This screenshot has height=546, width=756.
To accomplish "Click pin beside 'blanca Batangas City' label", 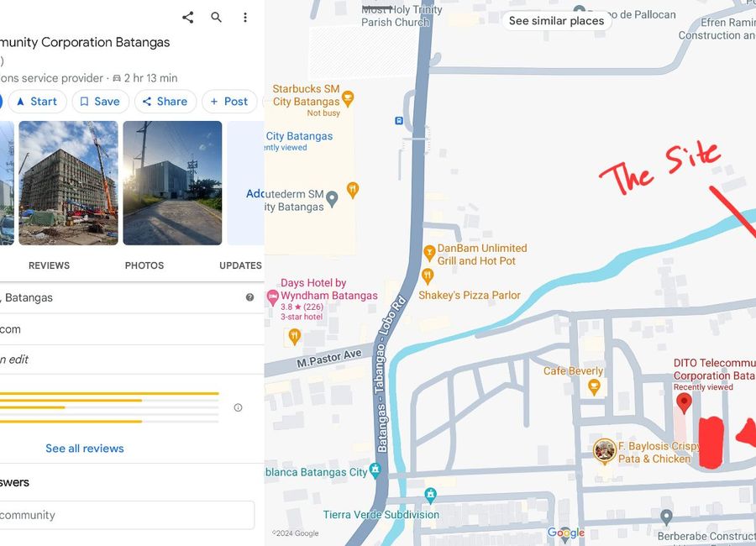I will [375, 470].
